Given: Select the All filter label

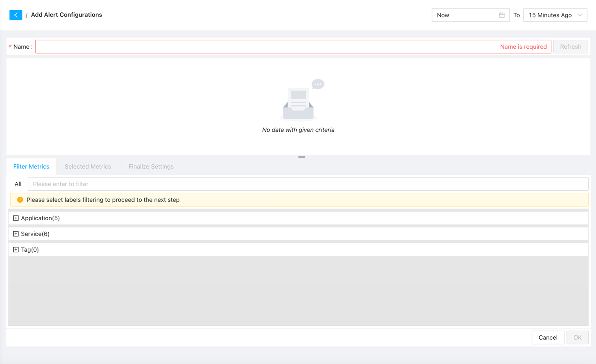Looking at the screenshot, I should pos(18,184).
